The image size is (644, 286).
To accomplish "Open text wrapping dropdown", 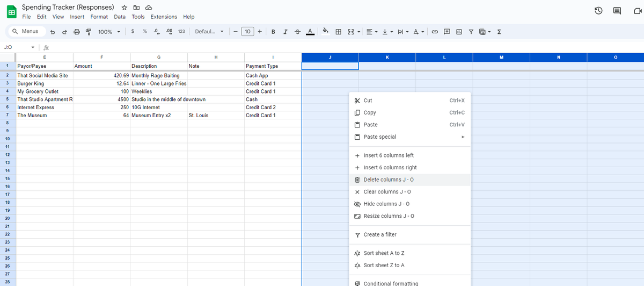I will pos(402,32).
